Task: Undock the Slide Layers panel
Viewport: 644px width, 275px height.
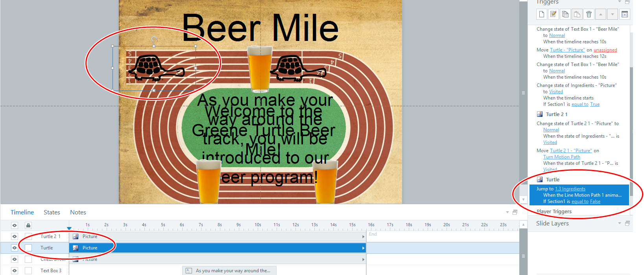Action: (x=627, y=223)
